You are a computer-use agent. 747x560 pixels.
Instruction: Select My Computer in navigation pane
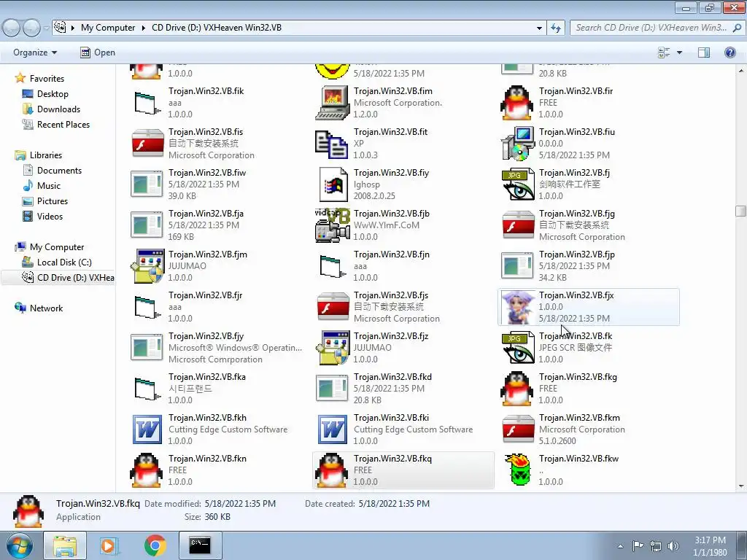pyautogui.click(x=57, y=247)
